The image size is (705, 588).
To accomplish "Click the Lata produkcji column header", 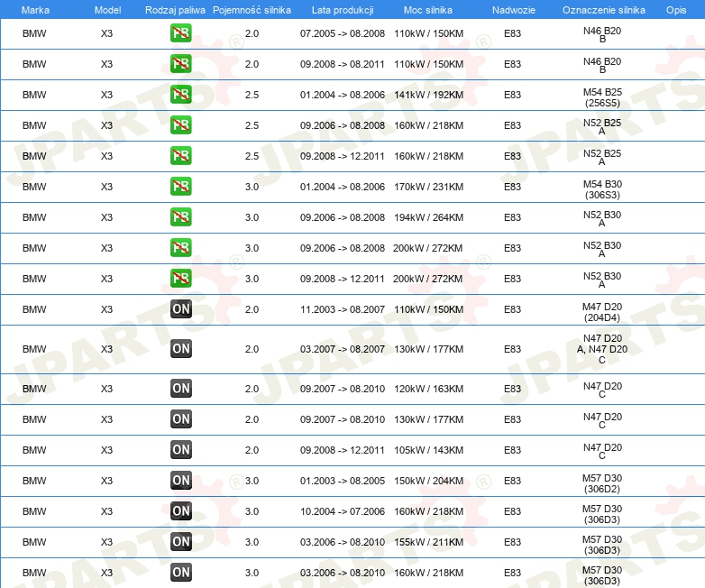I will (343, 10).
